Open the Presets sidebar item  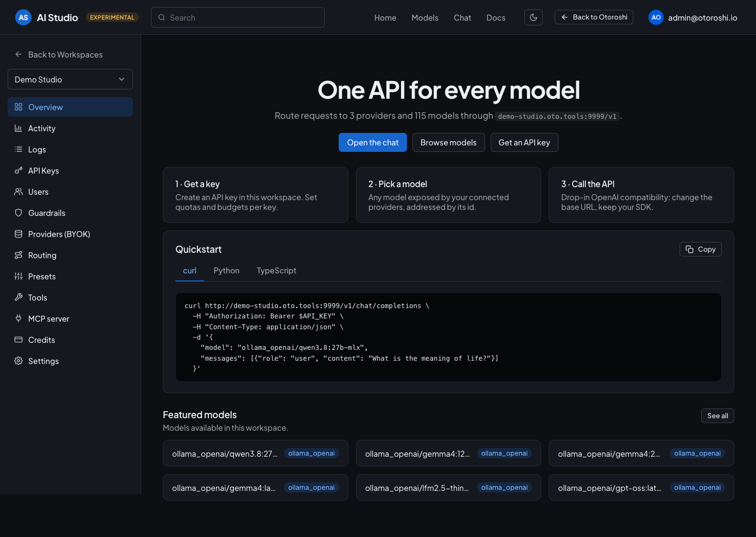pos(70,276)
